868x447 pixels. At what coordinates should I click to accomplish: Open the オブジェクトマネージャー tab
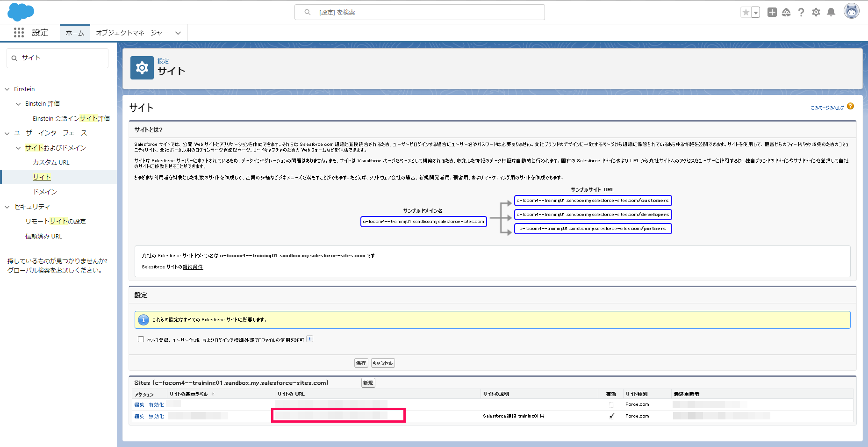(x=132, y=33)
